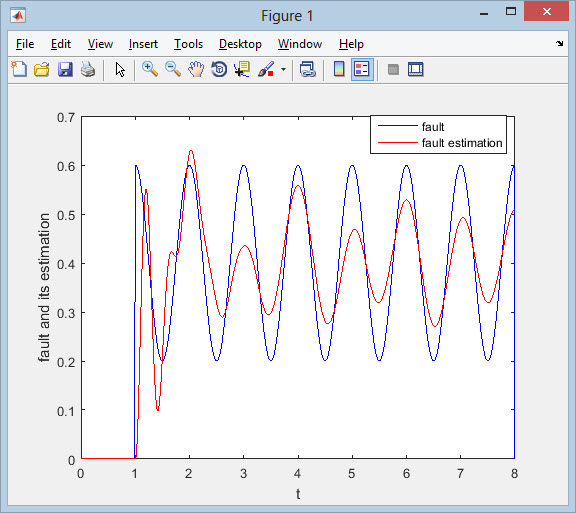The width and height of the screenshot is (576, 513).
Task: Toggle the Brush/Select Data tool
Action: click(266, 69)
